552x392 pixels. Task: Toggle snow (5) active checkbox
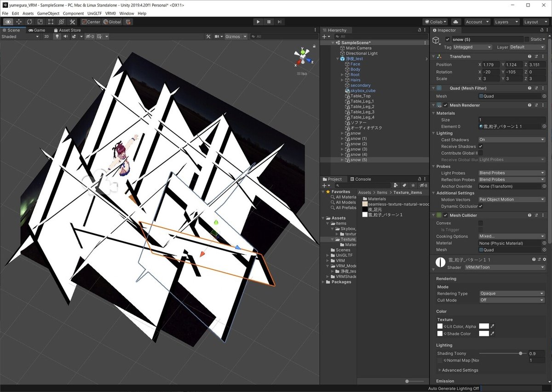tap(448, 40)
